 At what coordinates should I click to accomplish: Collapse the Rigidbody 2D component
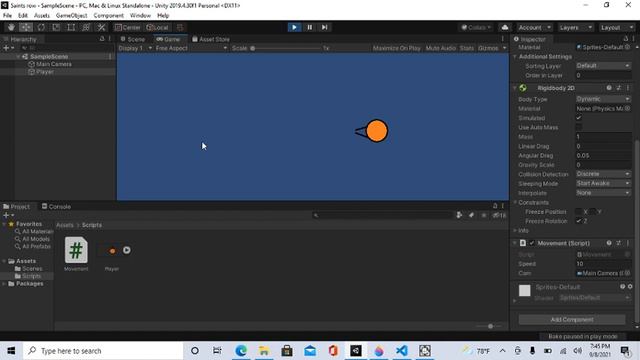tap(515, 88)
